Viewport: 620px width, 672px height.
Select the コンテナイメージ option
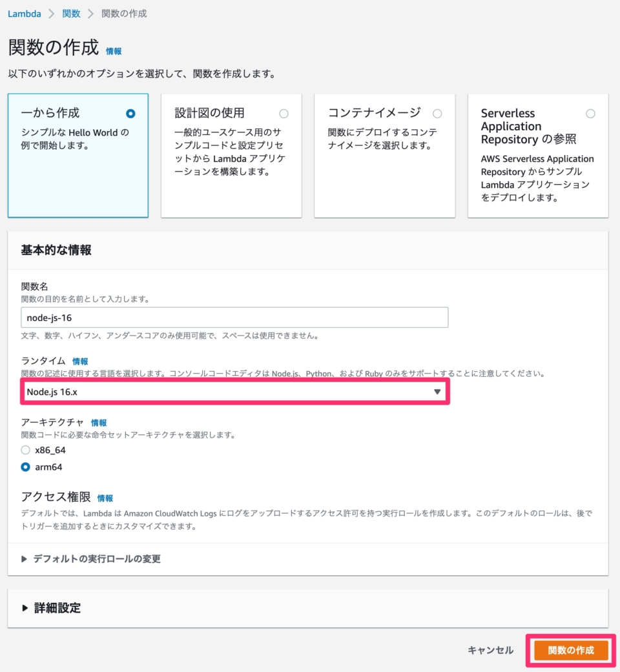point(437,113)
